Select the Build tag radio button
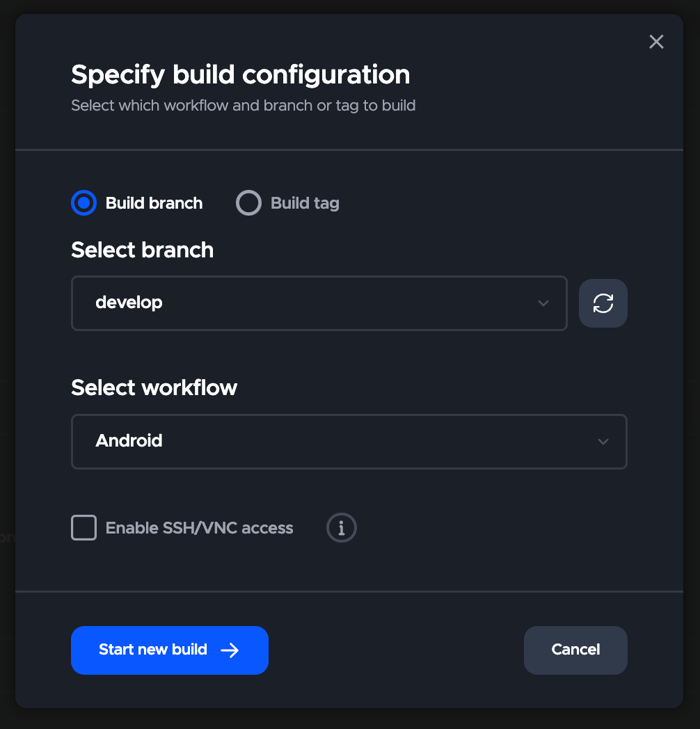Viewport: 700px width, 729px height. tap(248, 202)
